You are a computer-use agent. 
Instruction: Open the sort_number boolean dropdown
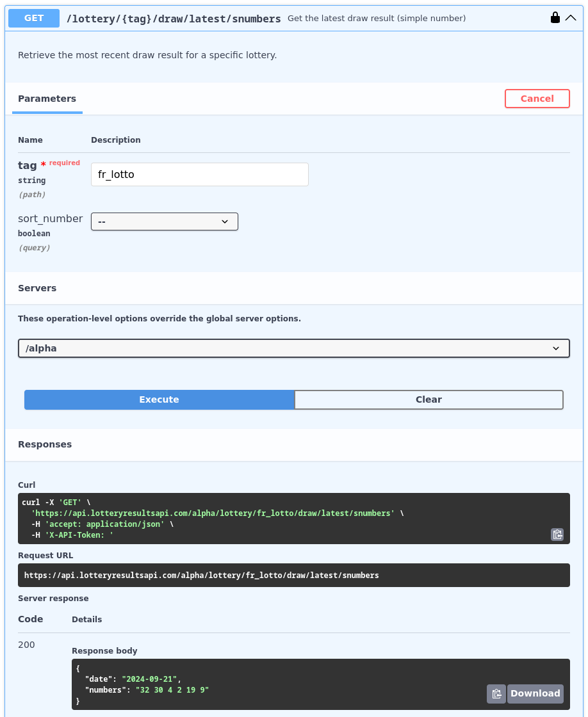(165, 222)
